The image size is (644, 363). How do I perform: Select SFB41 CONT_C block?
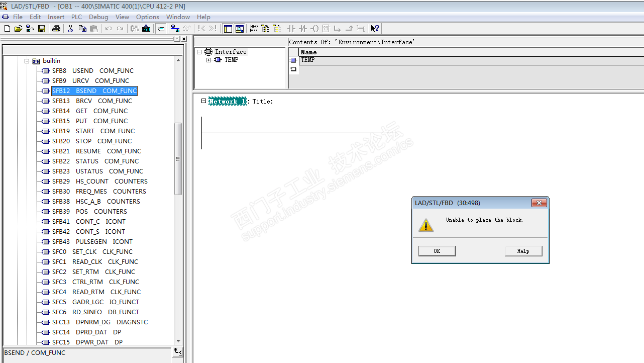coord(89,222)
